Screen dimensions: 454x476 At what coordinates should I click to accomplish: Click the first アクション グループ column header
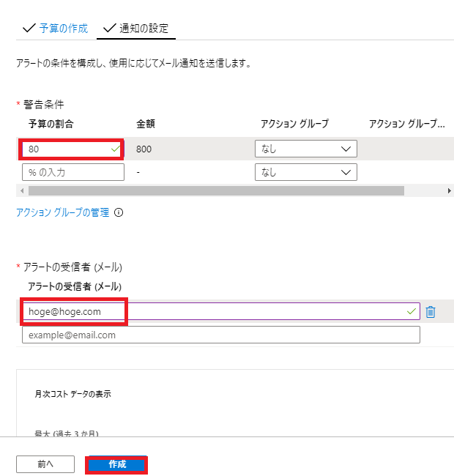294,124
